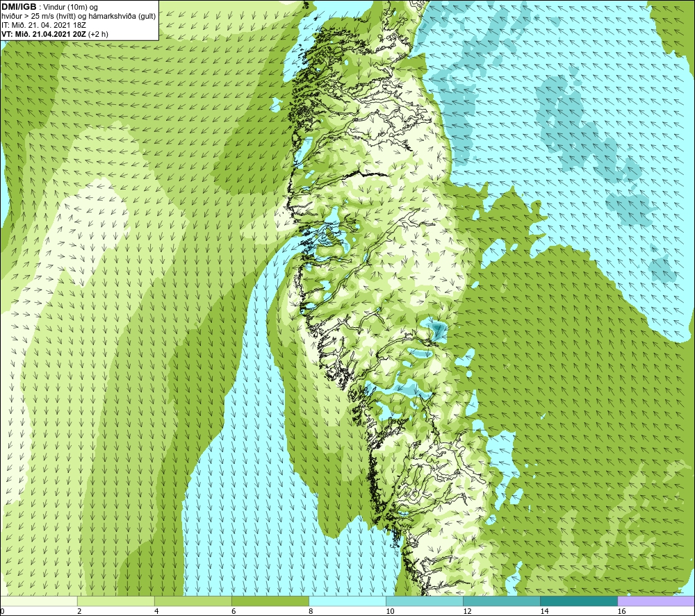Click the 'IT: Mið. 21. 04. 2021 18Z' line

[44, 25]
